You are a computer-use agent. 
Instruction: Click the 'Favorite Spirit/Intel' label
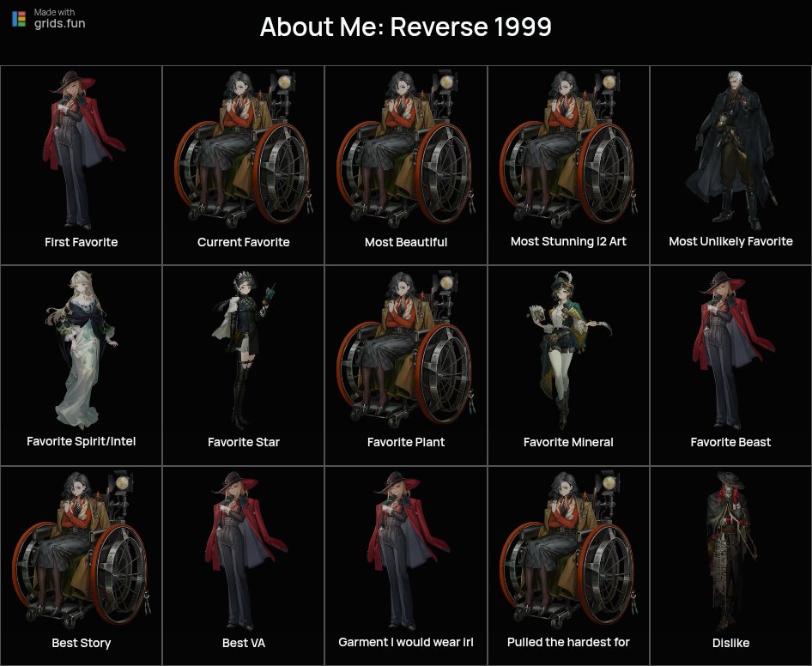(x=82, y=441)
